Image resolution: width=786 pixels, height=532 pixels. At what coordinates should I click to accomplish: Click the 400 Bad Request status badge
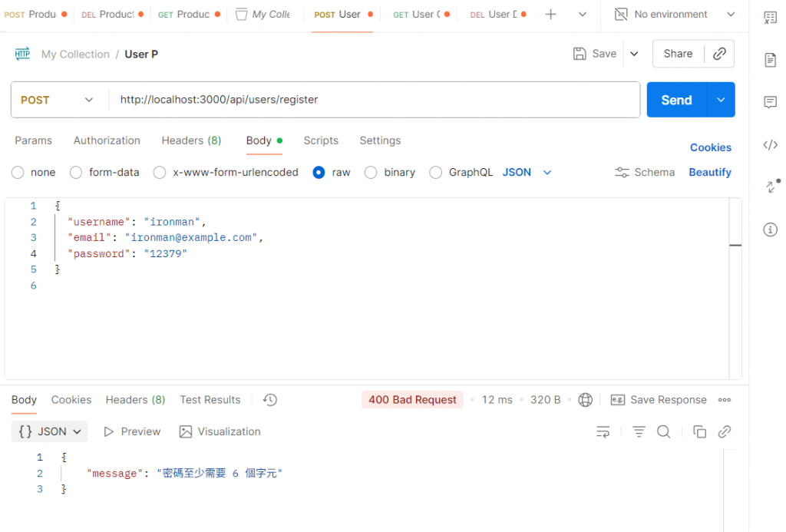tap(412, 400)
